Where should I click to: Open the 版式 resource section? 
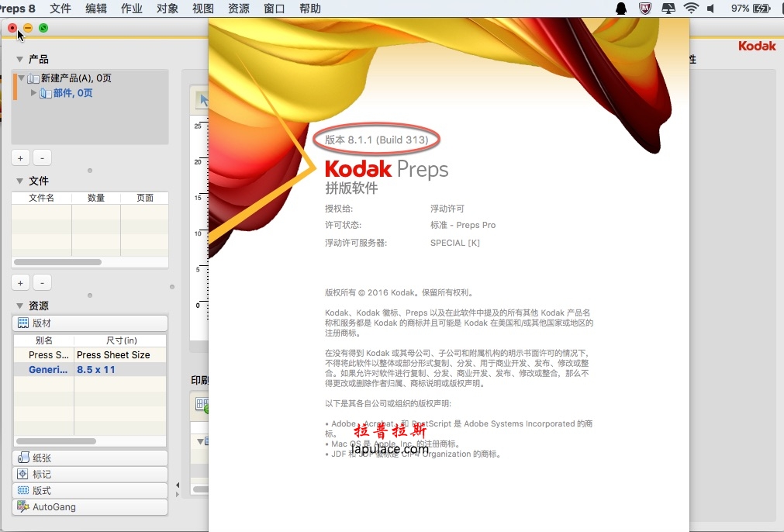point(90,490)
